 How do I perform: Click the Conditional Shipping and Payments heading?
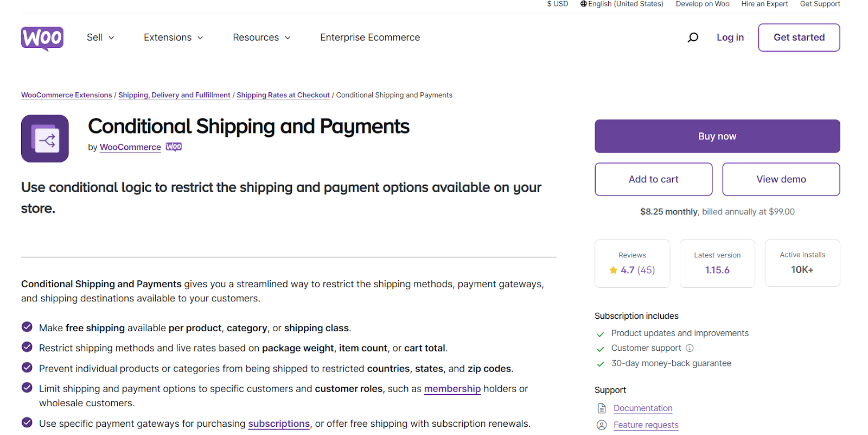click(248, 127)
